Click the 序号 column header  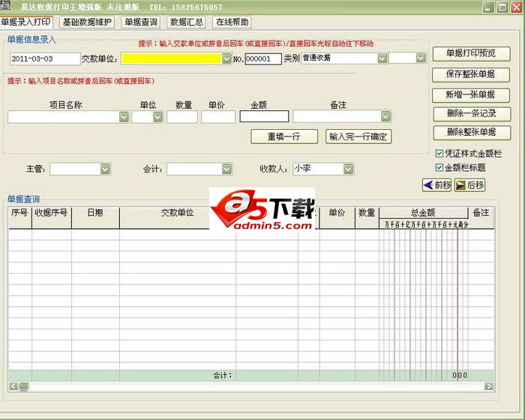click(19, 218)
